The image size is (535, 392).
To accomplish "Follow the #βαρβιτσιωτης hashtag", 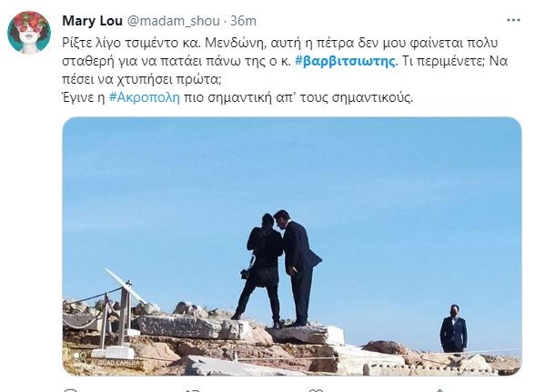I will (346, 61).
